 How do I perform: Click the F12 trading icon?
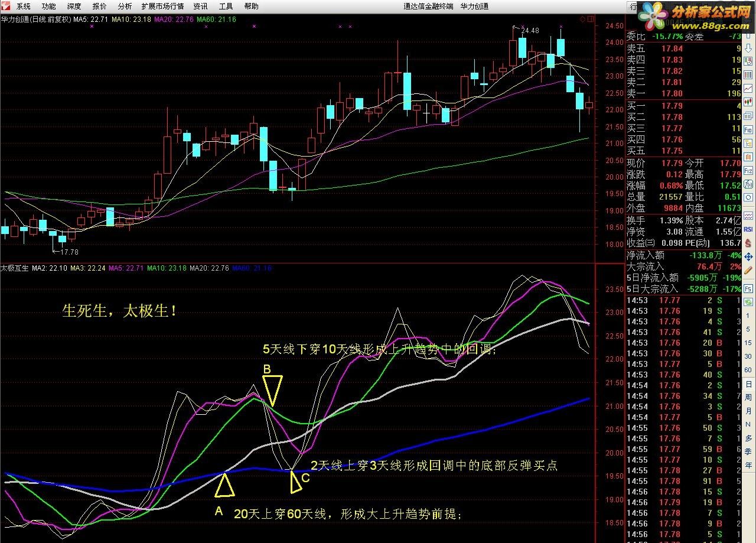[748, 170]
